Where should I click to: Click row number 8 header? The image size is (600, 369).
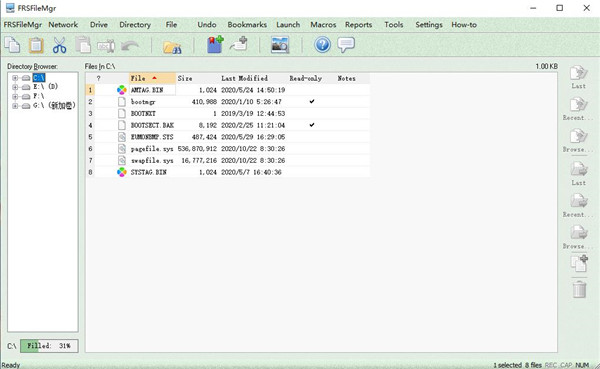point(90,172)
